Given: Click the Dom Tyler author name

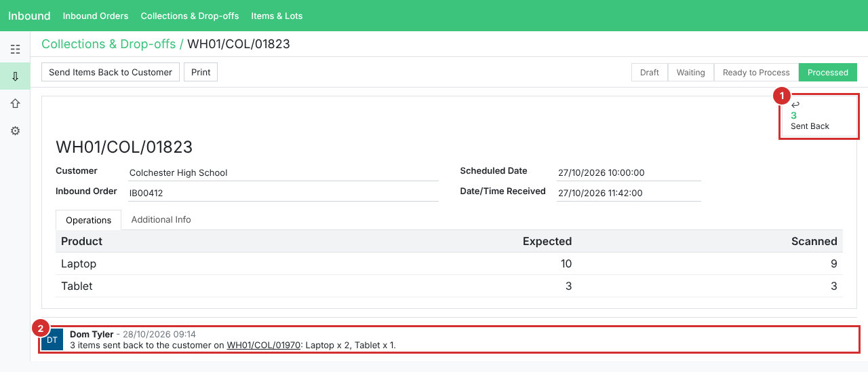Looking at the screenshot, I should point(92,334).
